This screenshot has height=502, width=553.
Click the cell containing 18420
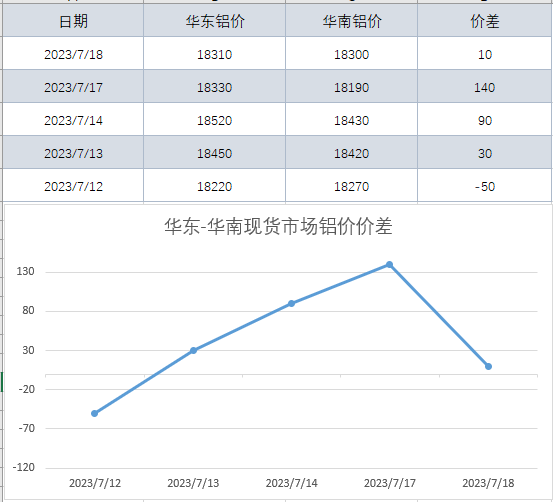coord(351,153)
